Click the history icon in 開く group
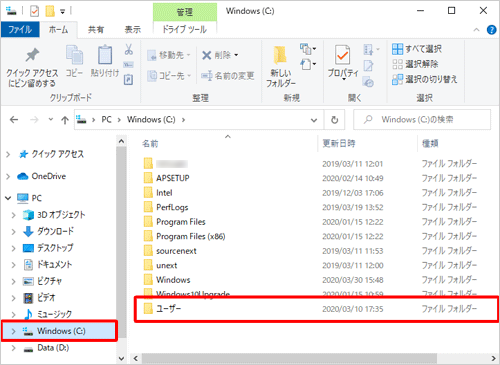Screen dimensions: 500x365 pyautogui.click(x=368, y=82)
